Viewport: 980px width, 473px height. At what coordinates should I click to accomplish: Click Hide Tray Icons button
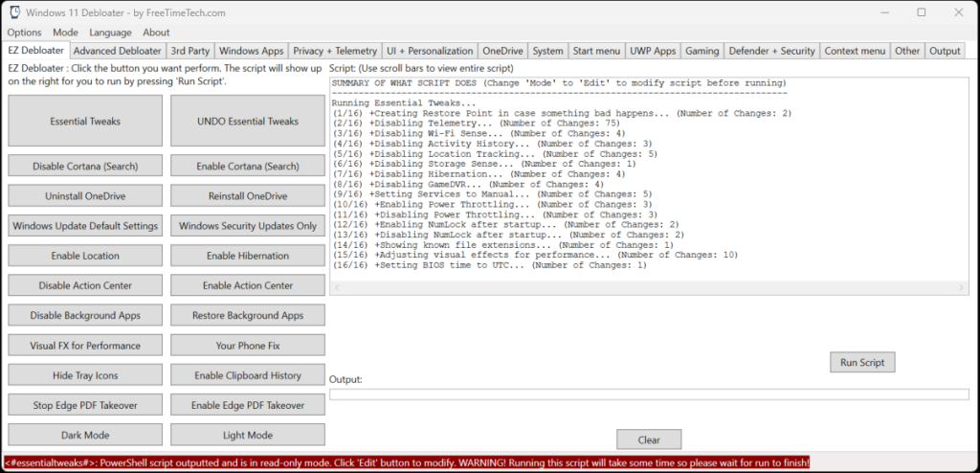pyautogui.click(x=85, y=375)
